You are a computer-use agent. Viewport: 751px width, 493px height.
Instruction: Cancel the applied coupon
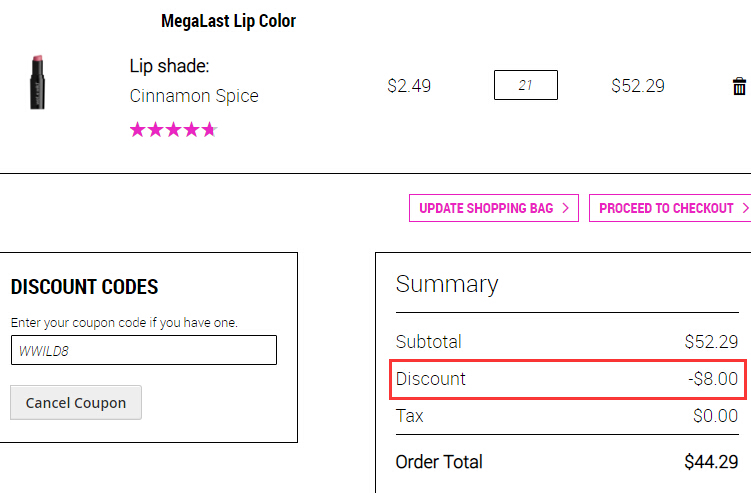click(x=76, y=402)
